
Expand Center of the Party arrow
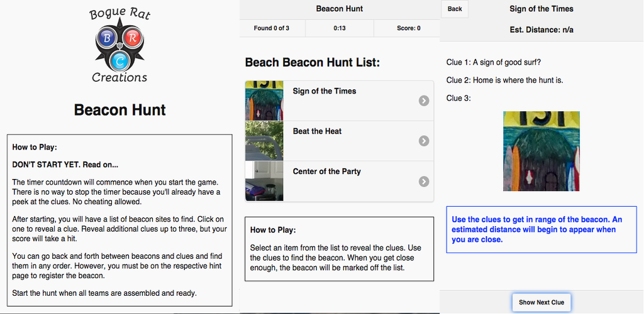424,181
